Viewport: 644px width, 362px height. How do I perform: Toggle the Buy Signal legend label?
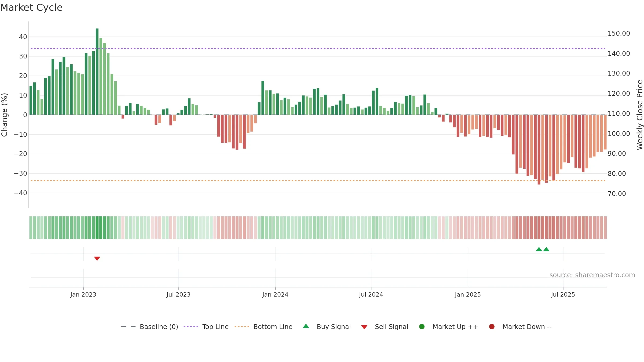(x=334, y=327)
